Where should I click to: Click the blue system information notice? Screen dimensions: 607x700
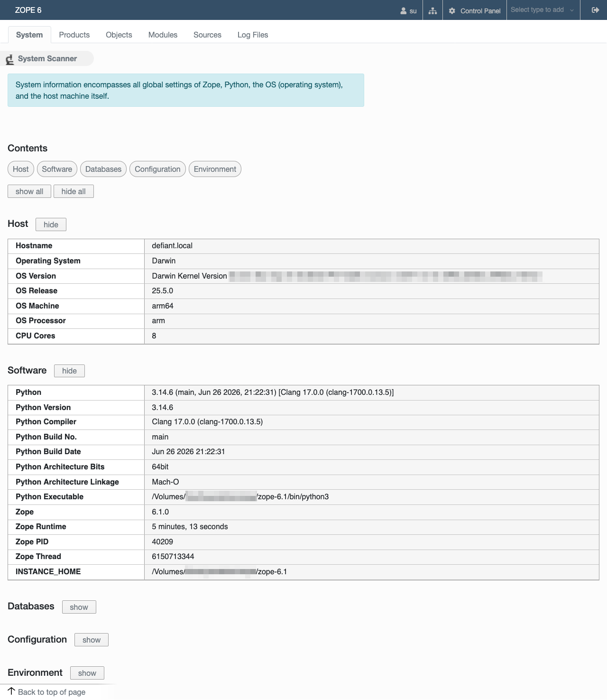(186, 90)
